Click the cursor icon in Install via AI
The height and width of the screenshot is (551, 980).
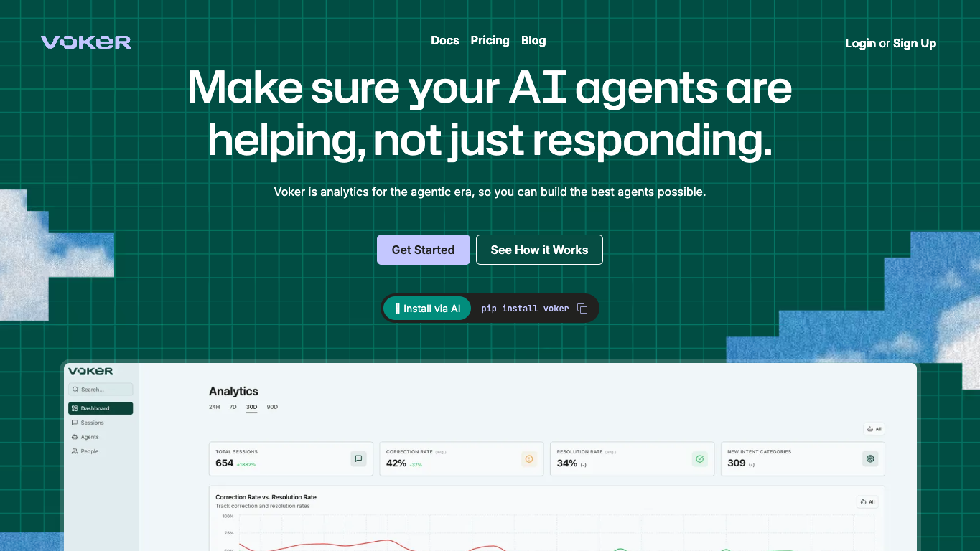tap(397, 309)
